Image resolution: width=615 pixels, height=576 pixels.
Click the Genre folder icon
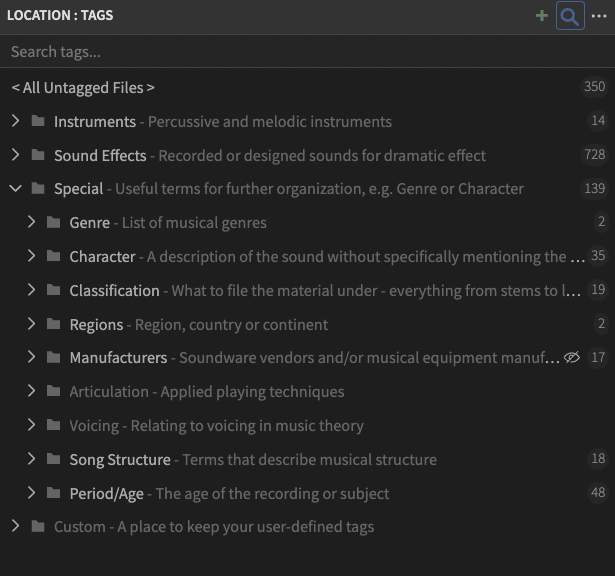tap(54, 223)
